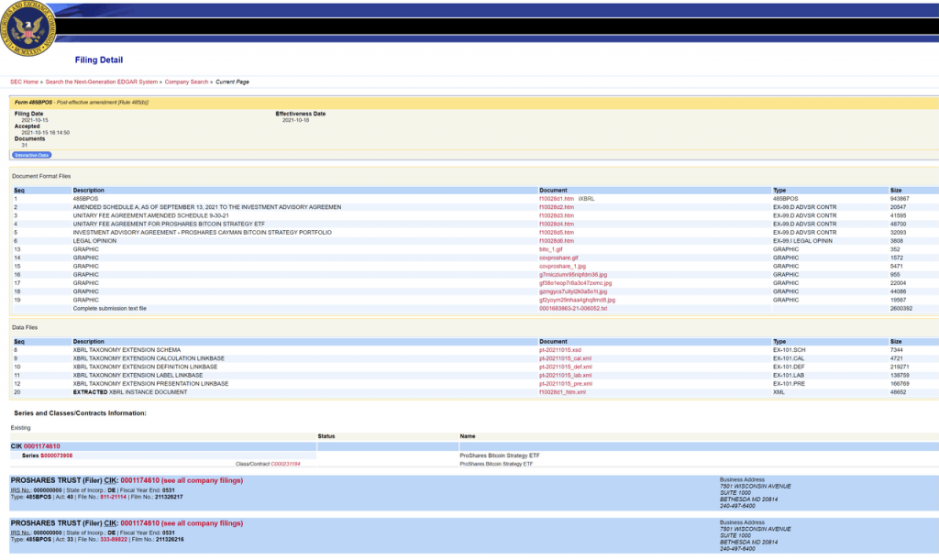Open legal opinion f10028d6.htm

pos(557,241)
